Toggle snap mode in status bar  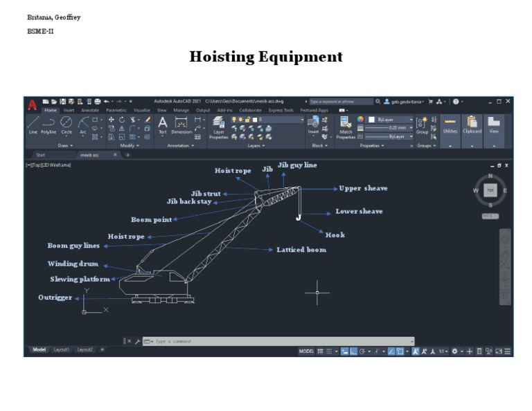click(329, 351)
